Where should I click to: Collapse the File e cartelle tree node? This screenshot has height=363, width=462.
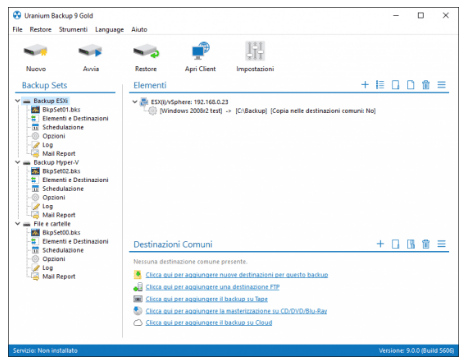click(18, 224)
